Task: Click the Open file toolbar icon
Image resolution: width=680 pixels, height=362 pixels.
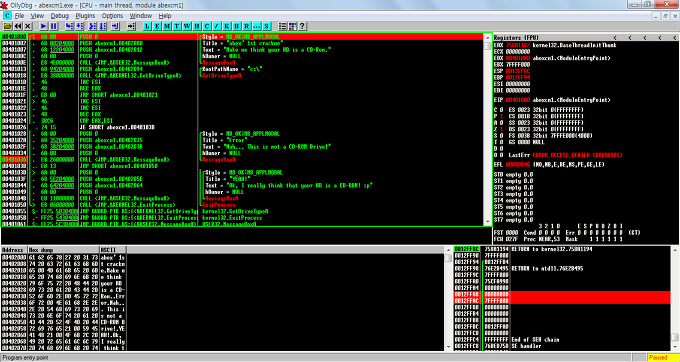Action: coord(7,26)
